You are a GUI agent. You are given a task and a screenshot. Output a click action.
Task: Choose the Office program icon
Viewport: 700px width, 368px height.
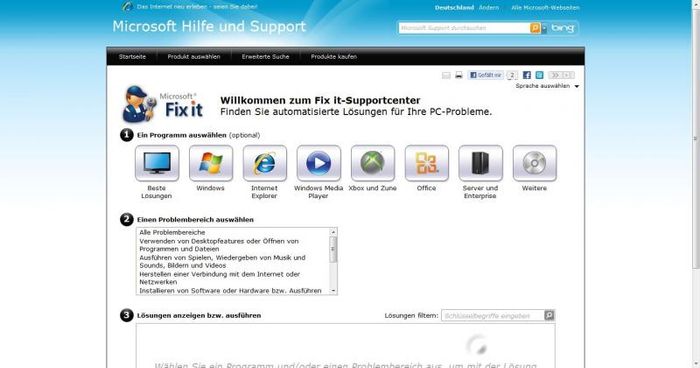point(427,163)
